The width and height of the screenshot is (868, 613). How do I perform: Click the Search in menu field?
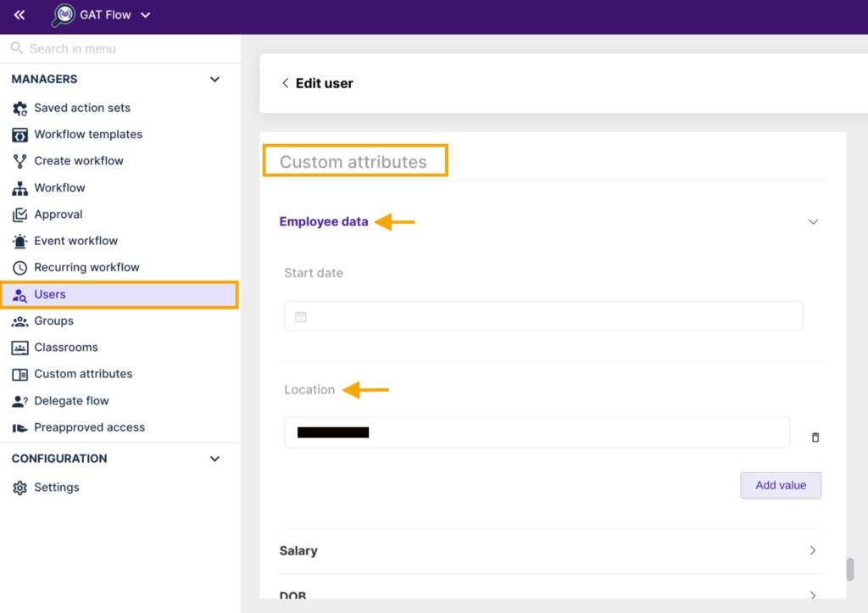[x=119, y=49]
